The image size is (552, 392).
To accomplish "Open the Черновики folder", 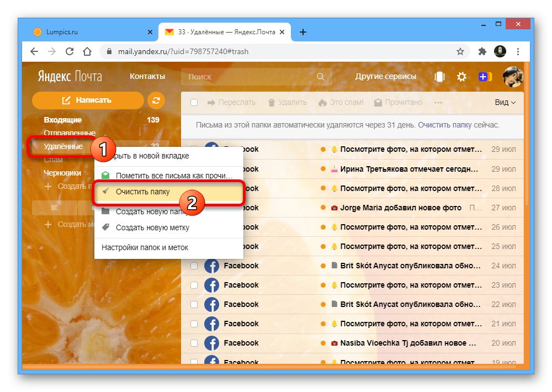I will (x=62, y=173).
